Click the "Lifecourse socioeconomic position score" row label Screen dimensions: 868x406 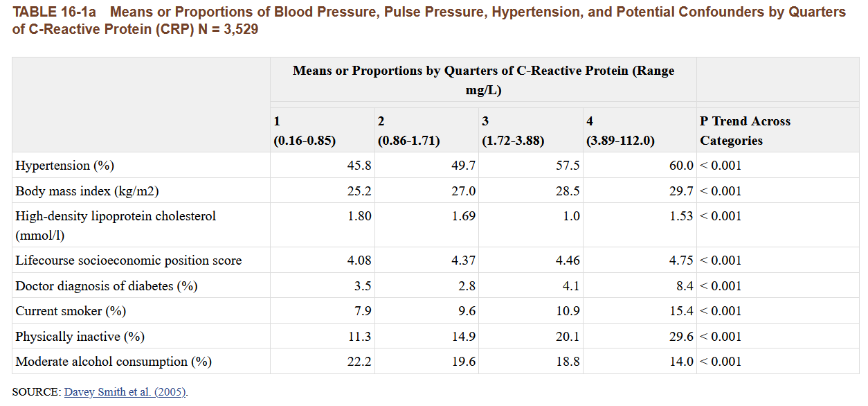coord(129,261)
